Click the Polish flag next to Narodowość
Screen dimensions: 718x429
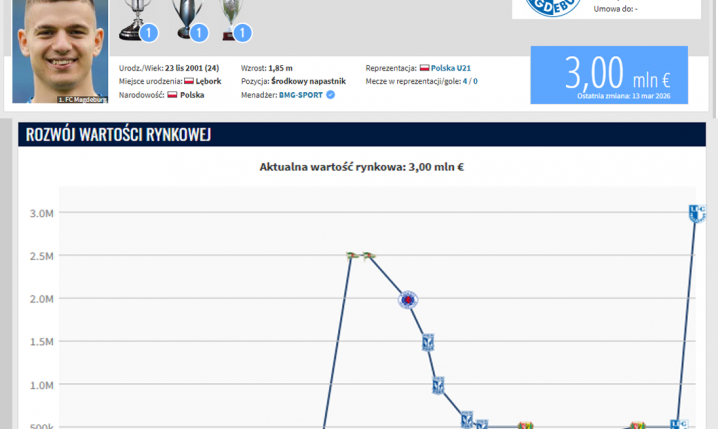tap(172, 95)
